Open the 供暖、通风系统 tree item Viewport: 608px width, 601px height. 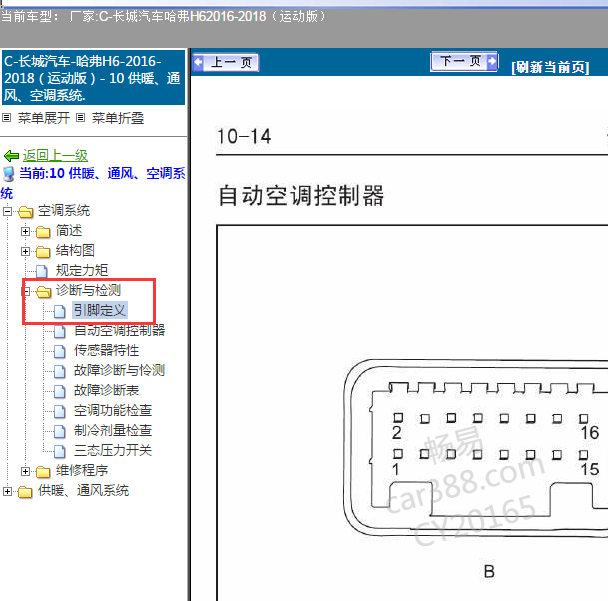[x=83, y=490]
